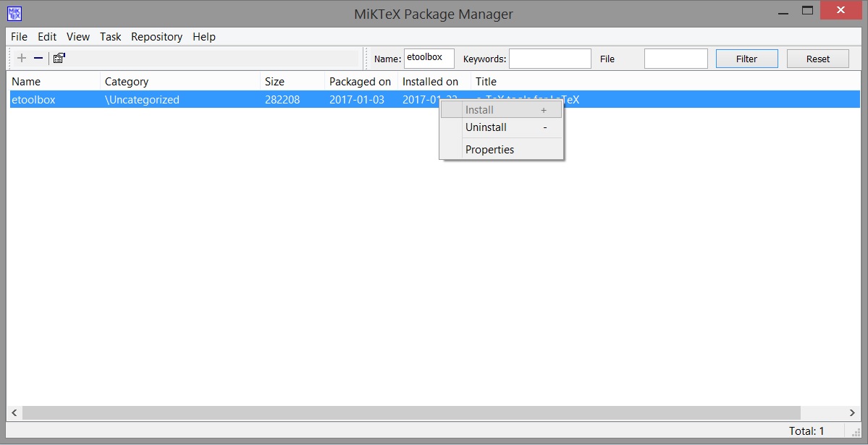Image resolution: width=868 pixels, height=445 pixels.
Task: Open the Edit menu
Action: tap(47, 36)
